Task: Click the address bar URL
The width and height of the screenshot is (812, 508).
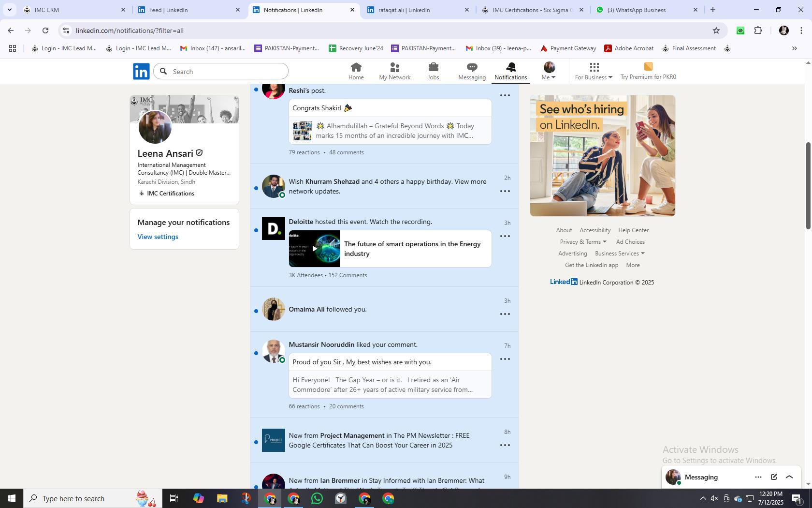Action: click(130, 30)
